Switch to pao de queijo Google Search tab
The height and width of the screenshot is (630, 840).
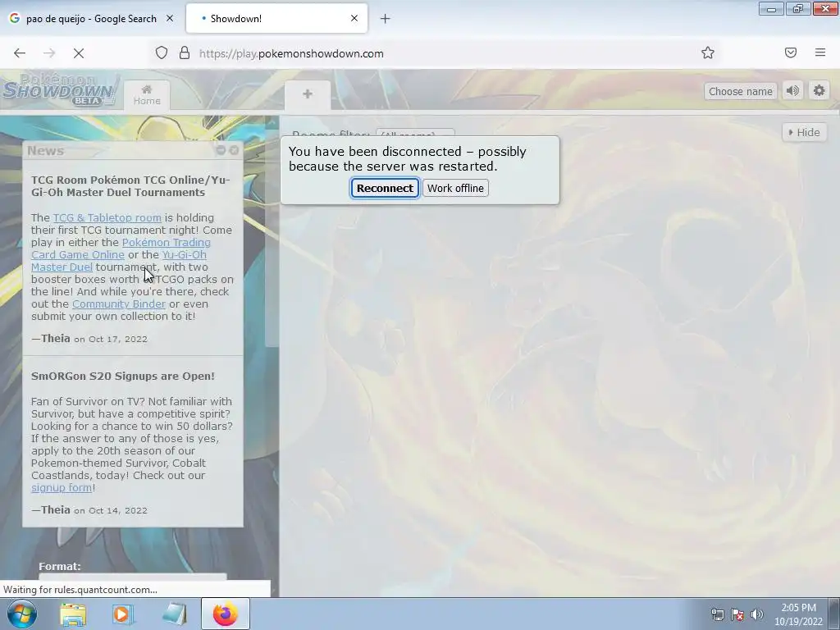click(x=91, y=19)
